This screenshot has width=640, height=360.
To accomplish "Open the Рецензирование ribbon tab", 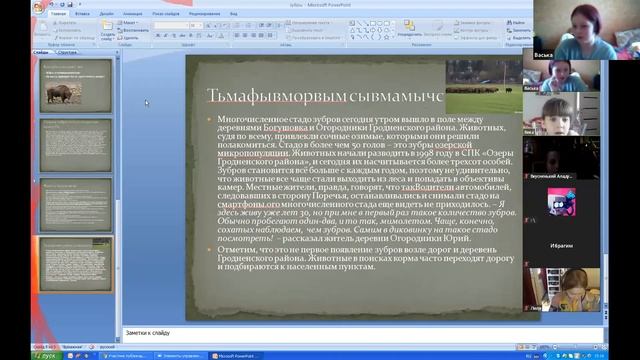I will pyautogui.click(x=204, y=14).
